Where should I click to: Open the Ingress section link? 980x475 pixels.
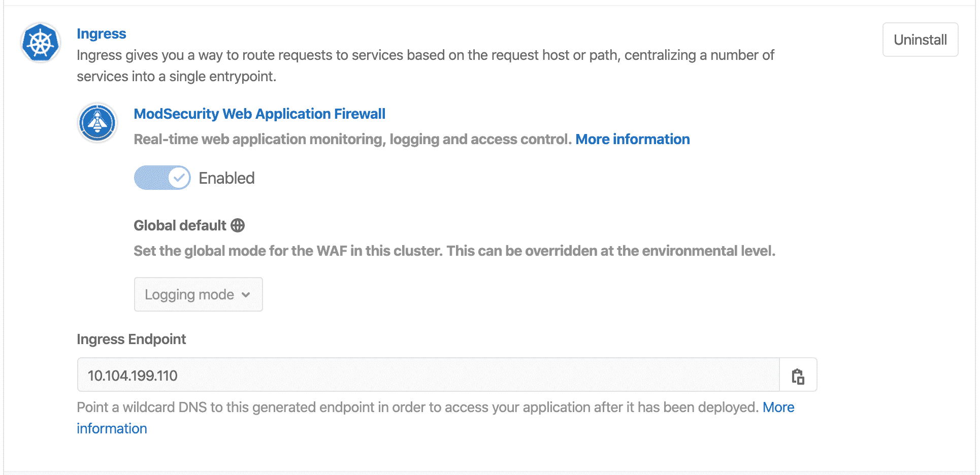pyautogui.click(x=101, y=33)
